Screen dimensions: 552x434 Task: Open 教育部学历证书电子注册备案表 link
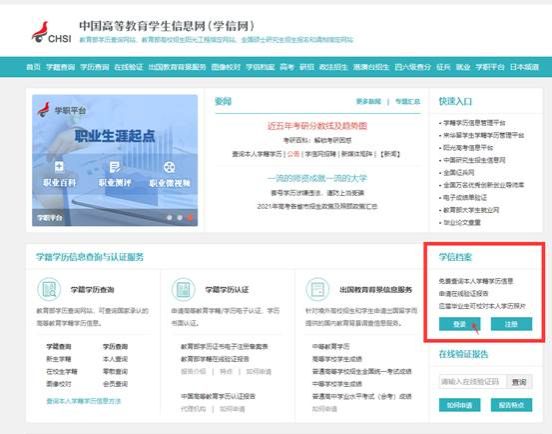point(225,346)
